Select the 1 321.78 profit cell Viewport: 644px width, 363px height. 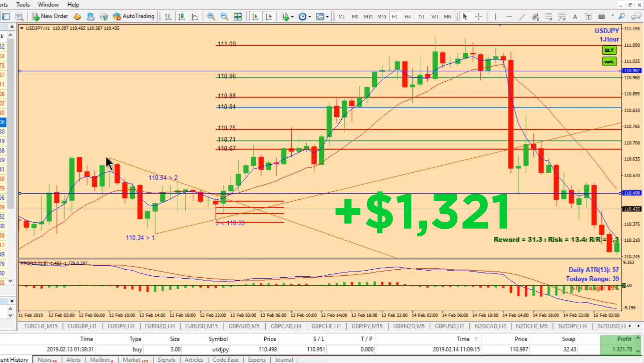622,349
